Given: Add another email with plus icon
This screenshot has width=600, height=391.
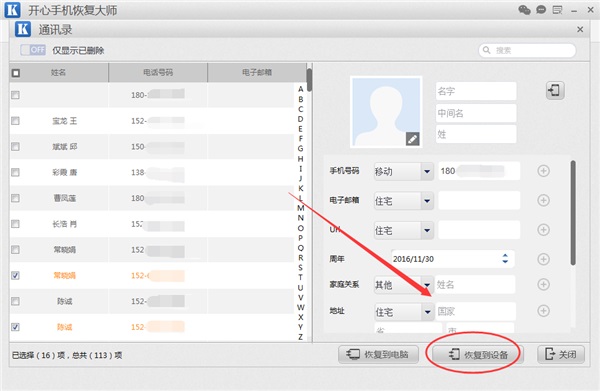Looking at the screenshot, I should [x=543, y=200].
